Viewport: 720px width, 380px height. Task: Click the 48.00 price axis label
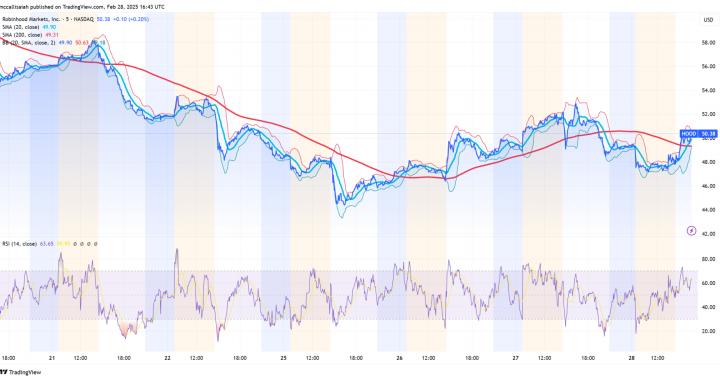pos(709,162)
